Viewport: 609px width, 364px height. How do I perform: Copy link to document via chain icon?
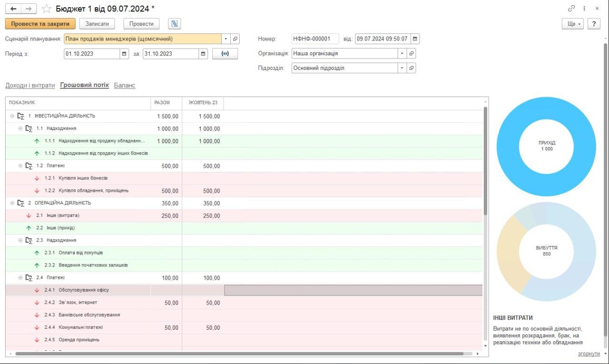tap(571, 9)
